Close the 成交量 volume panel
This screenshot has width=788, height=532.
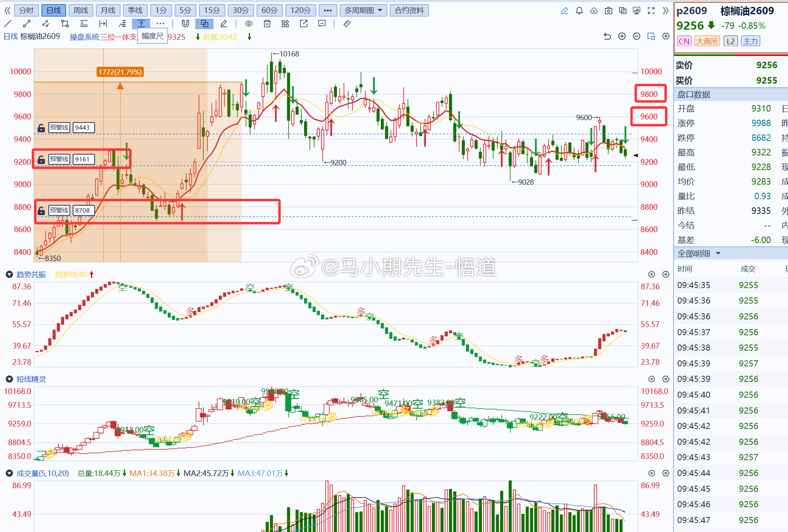coord(652,474)
